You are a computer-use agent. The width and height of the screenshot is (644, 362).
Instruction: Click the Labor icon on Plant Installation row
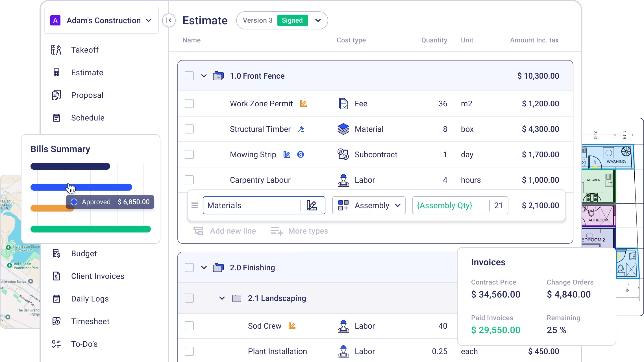343,351
